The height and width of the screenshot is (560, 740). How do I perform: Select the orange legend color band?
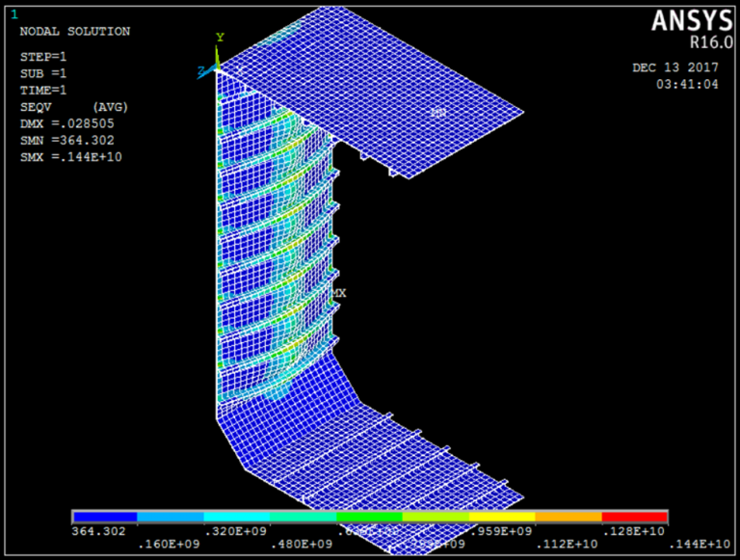coord(568,518)
